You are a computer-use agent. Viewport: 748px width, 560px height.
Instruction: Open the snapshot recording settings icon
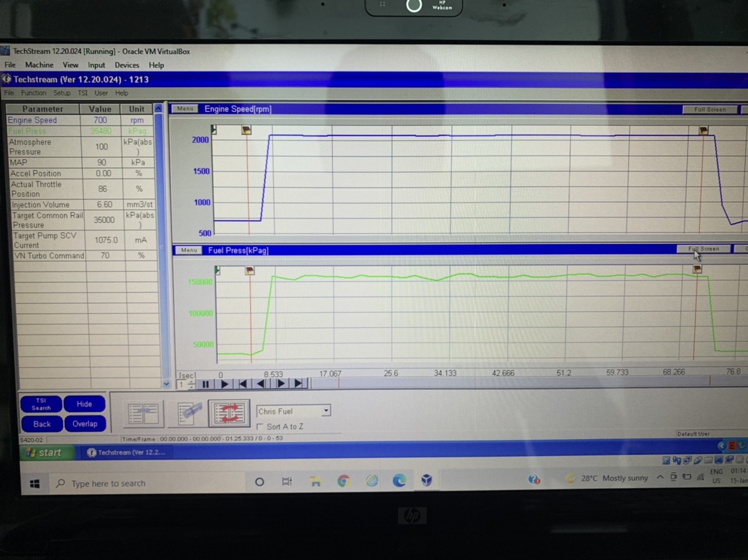point(190,414)
